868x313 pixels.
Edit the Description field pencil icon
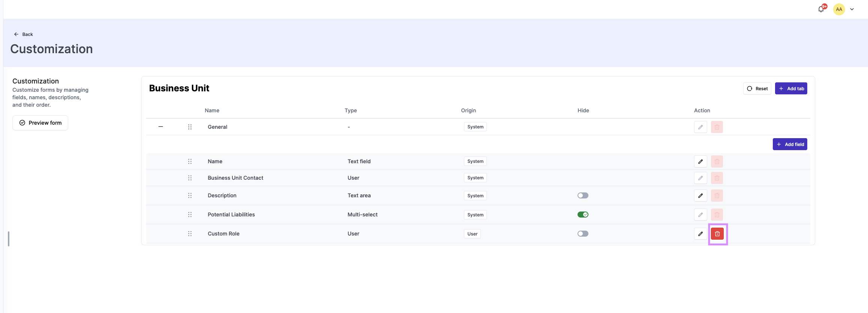[700, 195]
